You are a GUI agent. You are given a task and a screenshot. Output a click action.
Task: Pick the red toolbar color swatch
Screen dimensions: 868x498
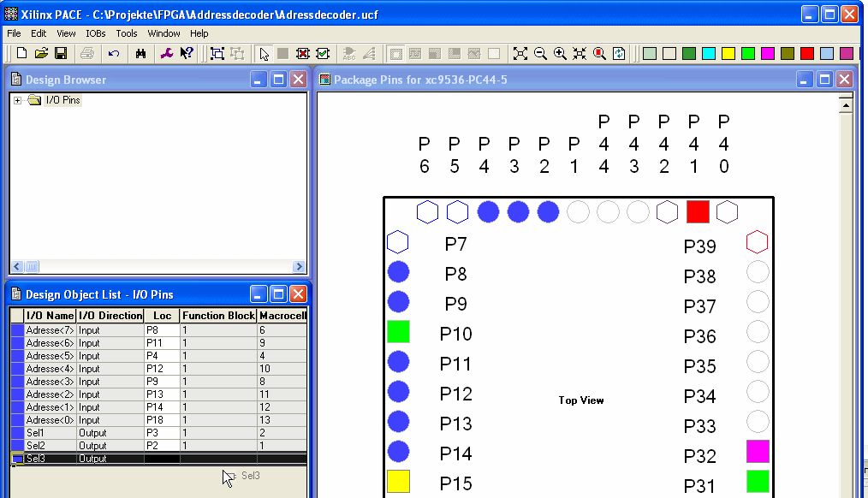(x=807, y=53)
